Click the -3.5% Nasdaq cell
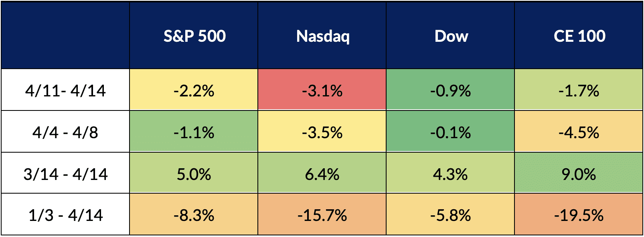 coord(322,132)
